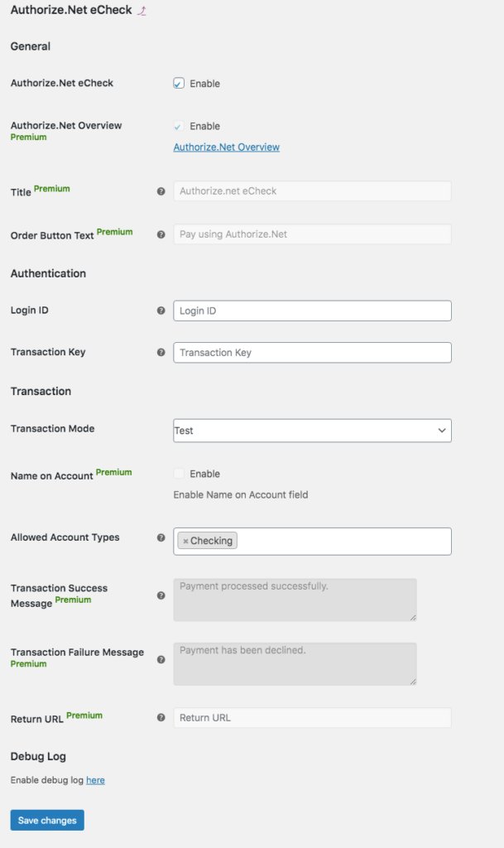Viewport: 504px width, 848px height.
Task: Click help icon beside Transaction Success Message
Action: [x=161, y=595]
